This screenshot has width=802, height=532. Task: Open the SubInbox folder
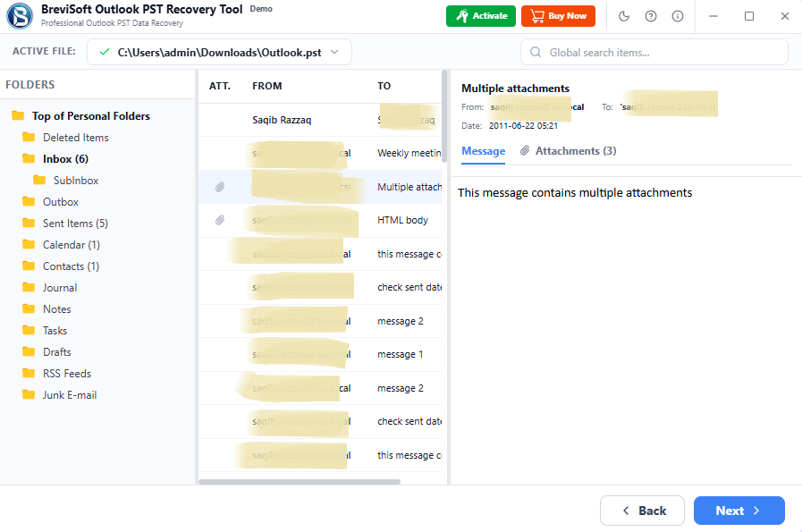tap(76, 181)
